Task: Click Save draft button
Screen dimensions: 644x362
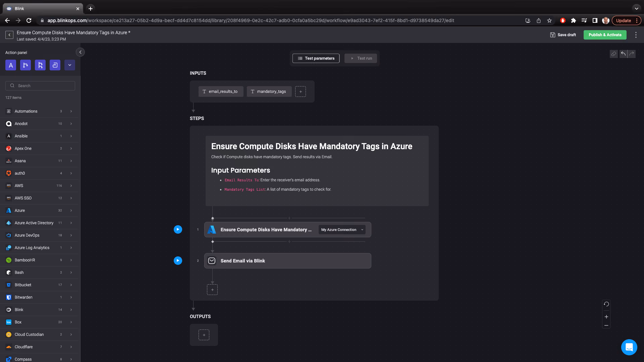Action: click(x=563, y=35)
